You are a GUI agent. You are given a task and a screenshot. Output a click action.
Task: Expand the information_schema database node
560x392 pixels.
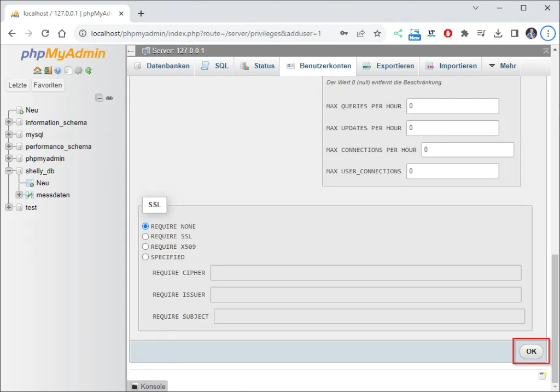click(x=9, y=122)
